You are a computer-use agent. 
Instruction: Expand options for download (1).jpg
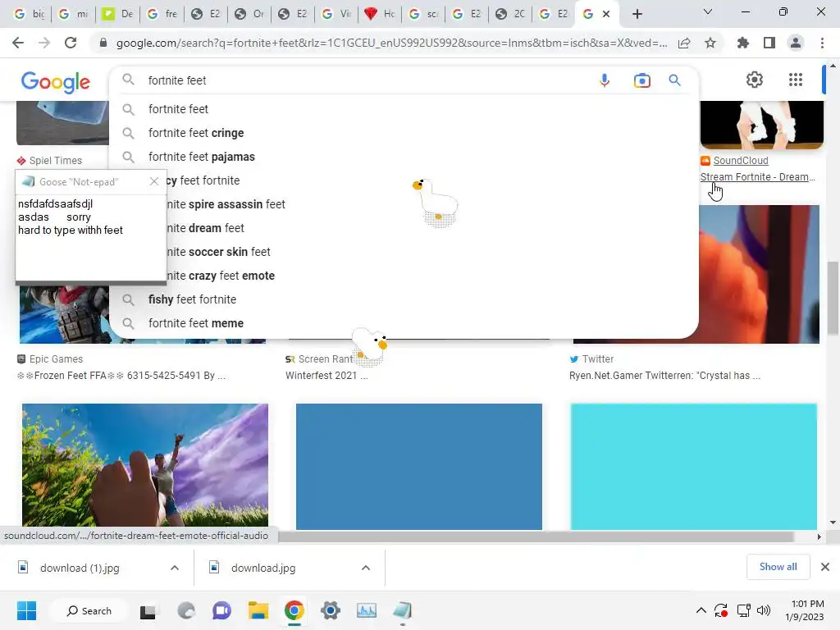coord(175,568)
